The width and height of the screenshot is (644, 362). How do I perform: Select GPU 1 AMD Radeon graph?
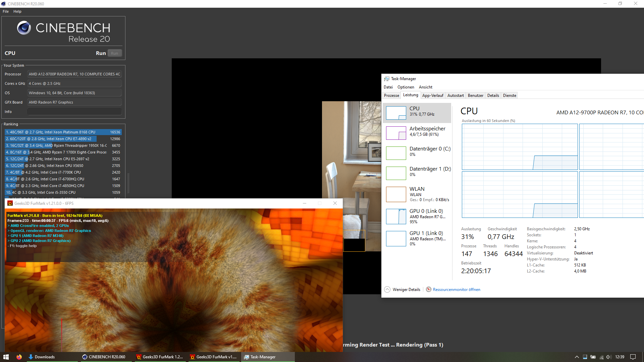pyautogui.click(x=396, y=238)
